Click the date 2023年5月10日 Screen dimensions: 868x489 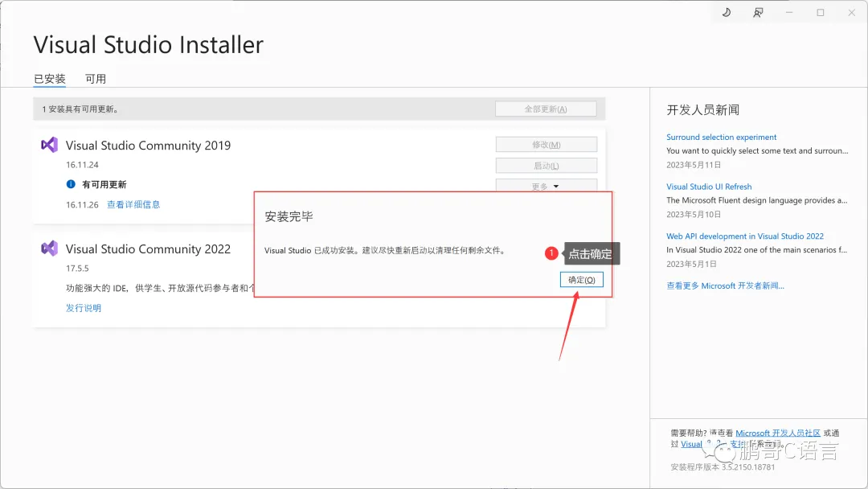tap(694, 214)
